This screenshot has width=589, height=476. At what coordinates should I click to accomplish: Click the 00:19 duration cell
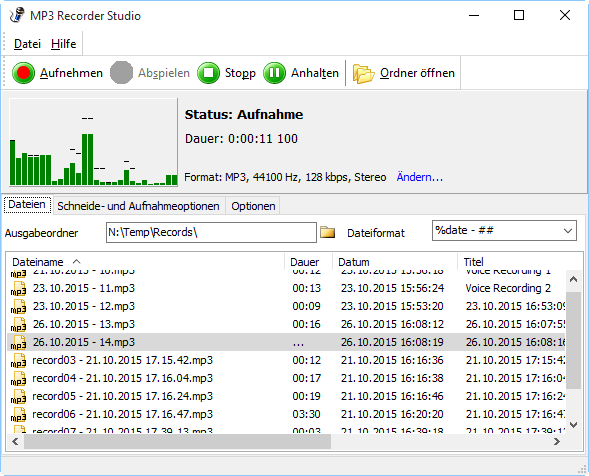[x=306, y=396]
